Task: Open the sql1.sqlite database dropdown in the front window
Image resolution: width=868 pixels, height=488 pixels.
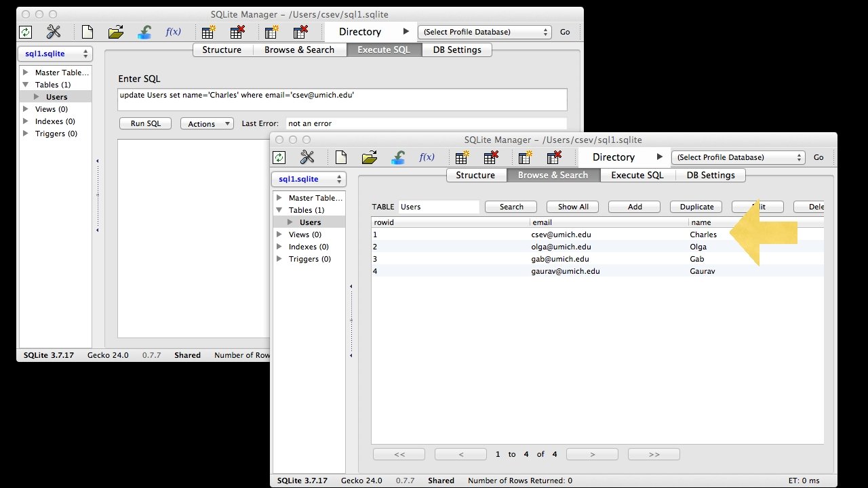Action: [309, 179]
